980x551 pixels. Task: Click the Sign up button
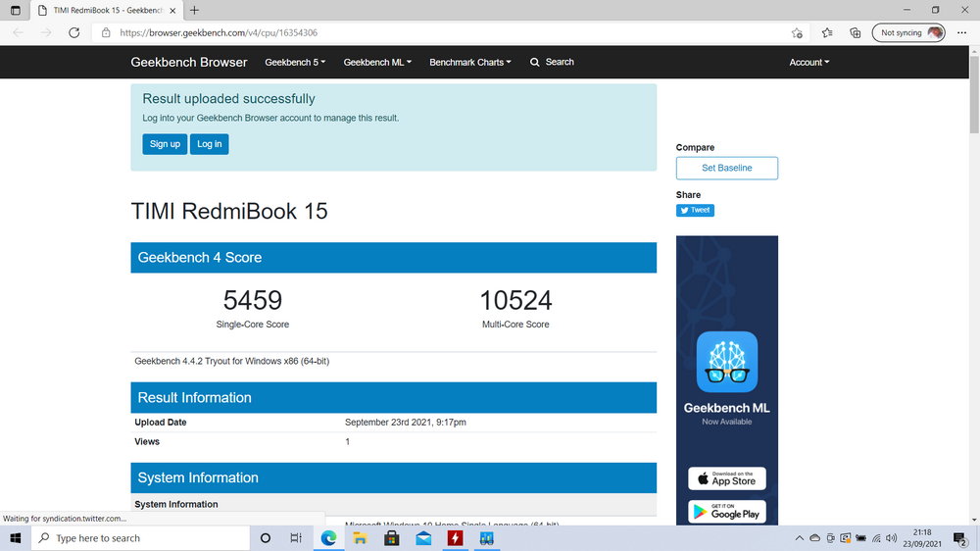click(x=165, y=144)
